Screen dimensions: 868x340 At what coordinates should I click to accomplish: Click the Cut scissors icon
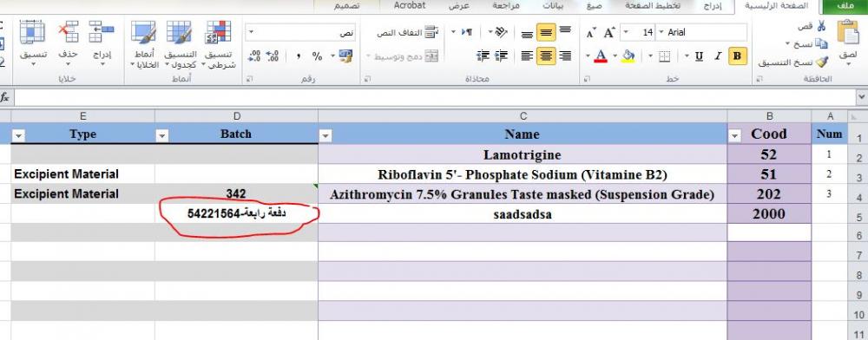821,25
